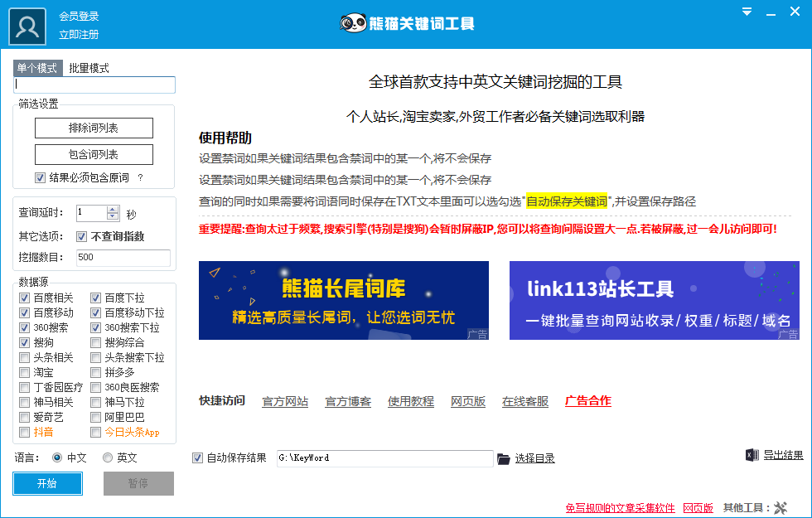Click the G:\KeyWord path field
This screenshot has height=518, width=812.
pos(384,458)
